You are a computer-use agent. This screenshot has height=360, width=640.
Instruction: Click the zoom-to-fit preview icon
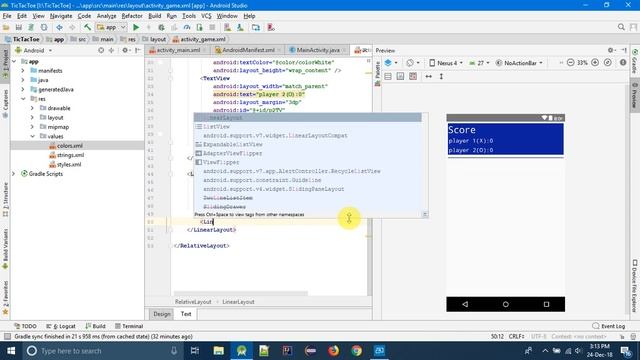(608, 63)
